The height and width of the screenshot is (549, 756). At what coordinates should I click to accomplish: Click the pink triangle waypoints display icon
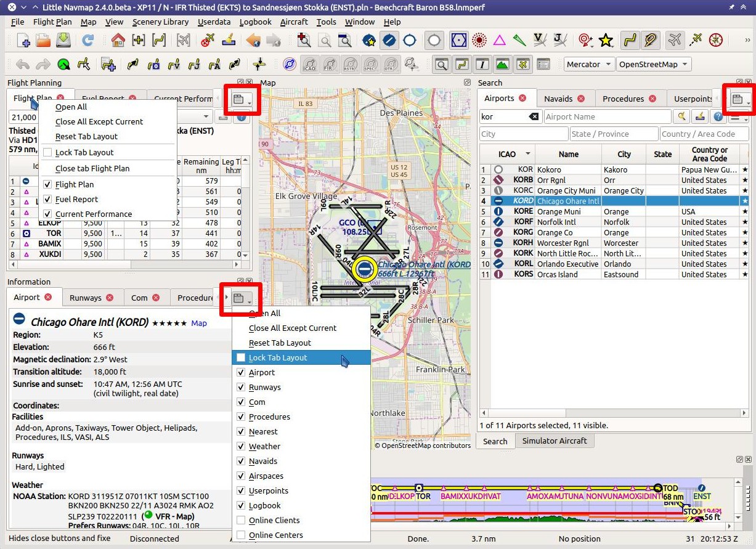(500, 41)
